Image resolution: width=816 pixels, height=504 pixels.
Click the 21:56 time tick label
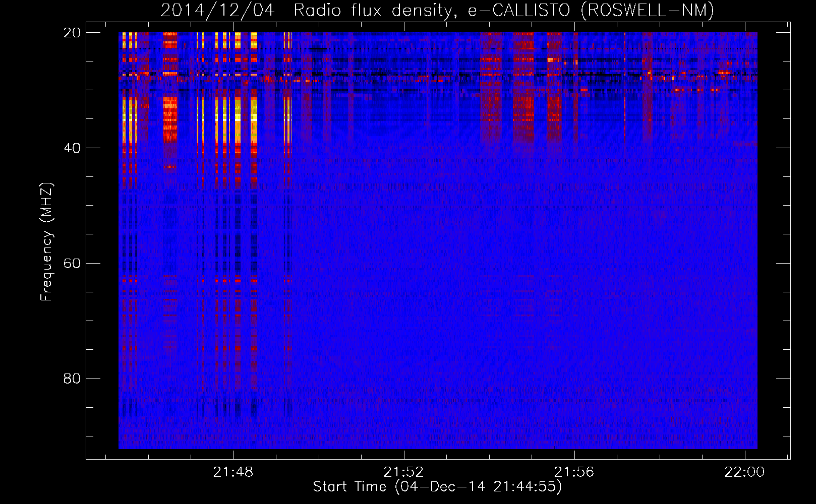[x=574, y=472]
